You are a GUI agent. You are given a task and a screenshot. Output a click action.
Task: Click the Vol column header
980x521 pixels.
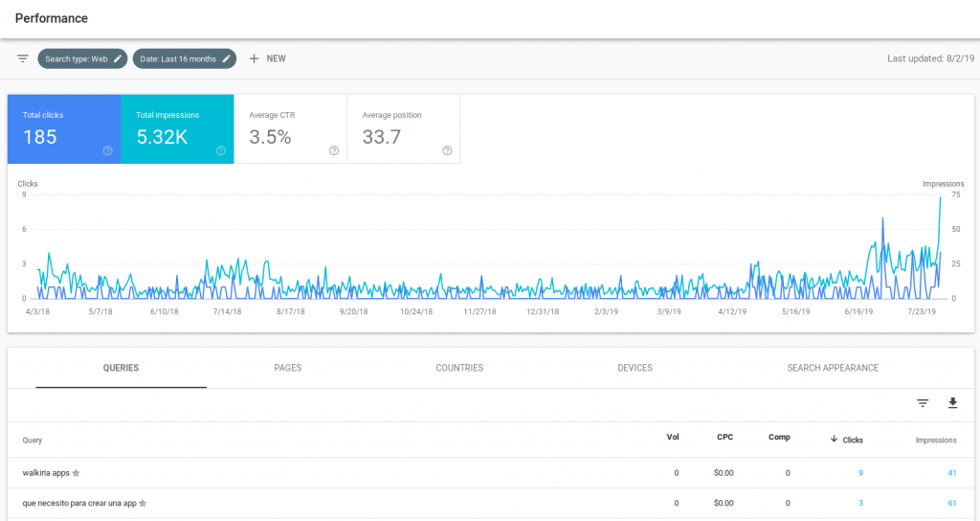[x=673, y=437]
